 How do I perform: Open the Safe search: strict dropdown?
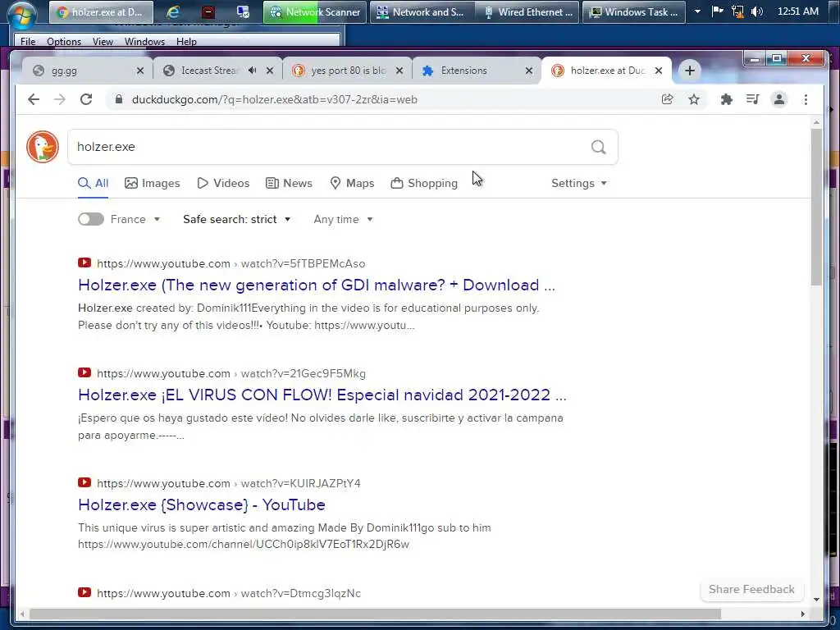(x=236, y=219)
